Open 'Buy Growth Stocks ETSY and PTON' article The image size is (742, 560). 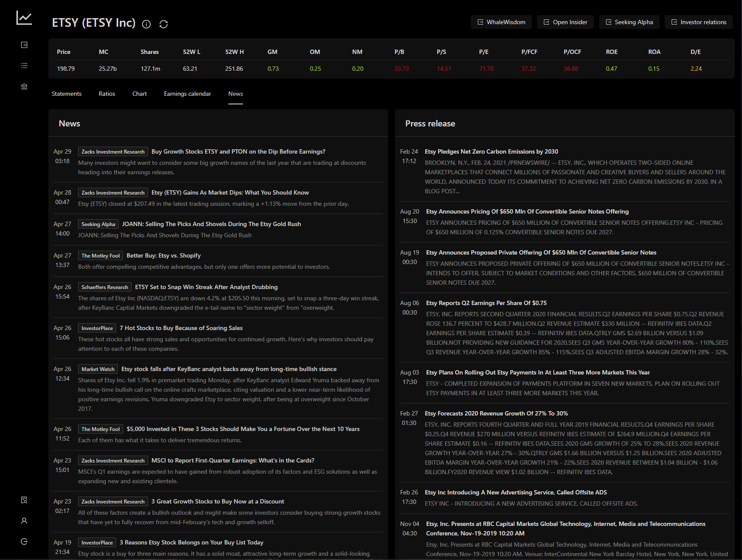238,151
